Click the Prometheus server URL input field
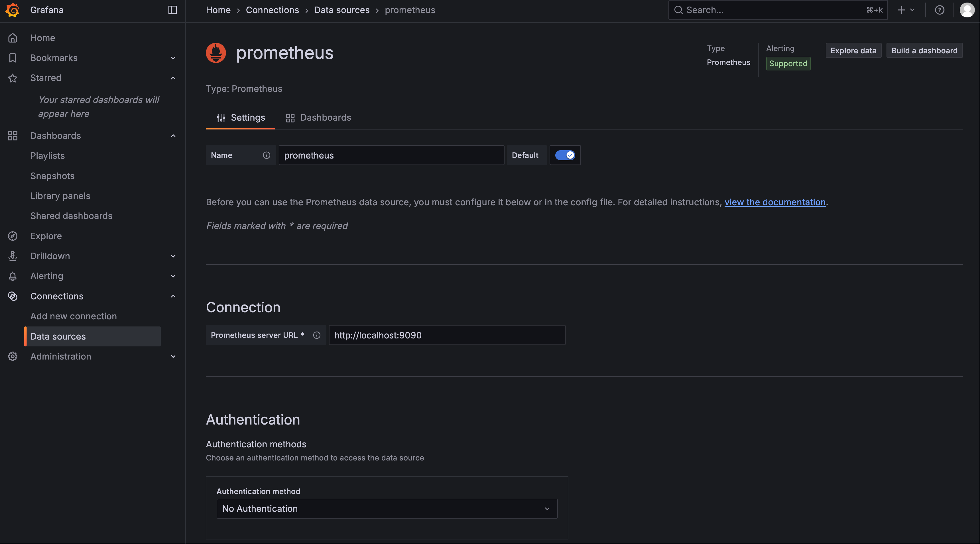 click(x=447, y=335)
